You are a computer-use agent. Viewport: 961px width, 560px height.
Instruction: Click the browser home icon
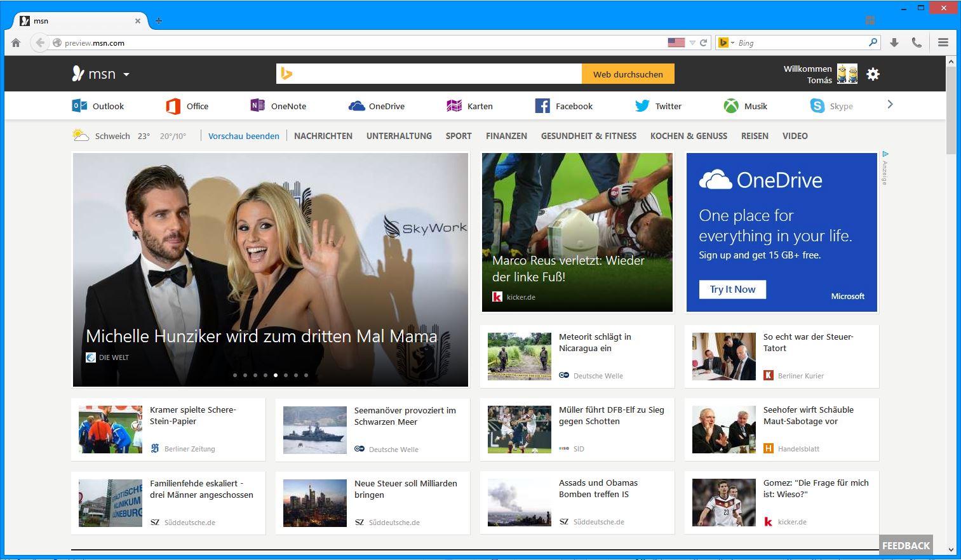tap(16, 43)
